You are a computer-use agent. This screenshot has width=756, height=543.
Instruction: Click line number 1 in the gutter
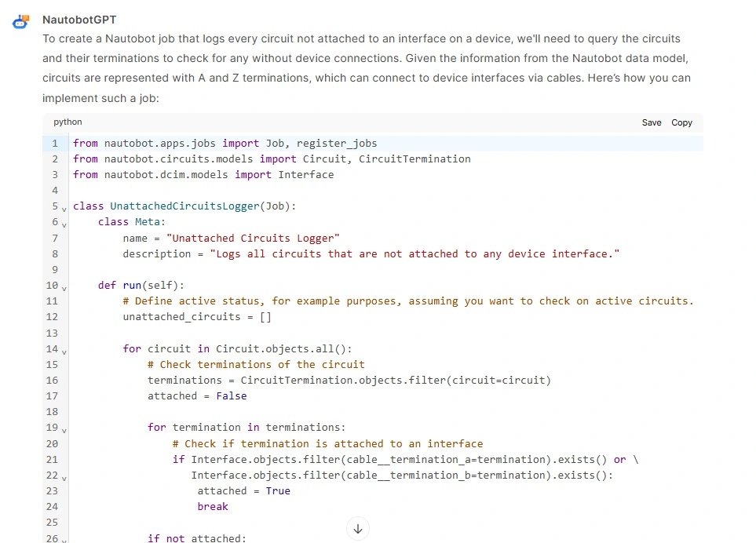tap(55, 143)
